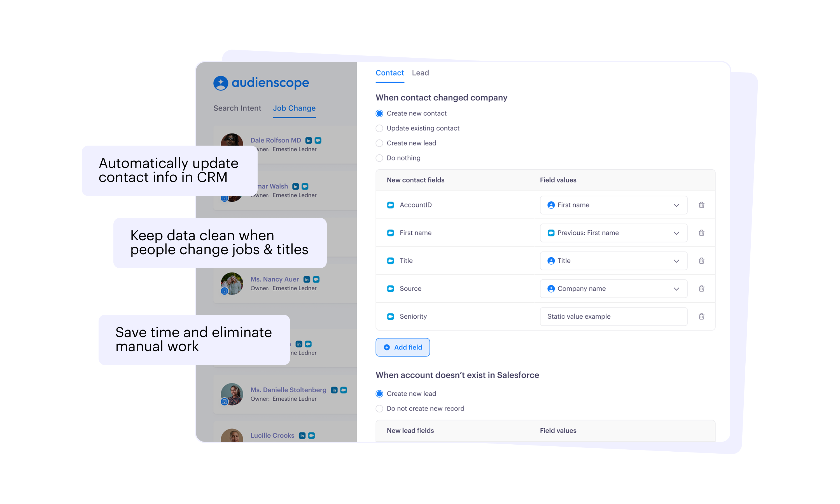This screenshot has height=504, width=840.
Task: Click Ms. Nancy Auer's avatar photo
Action: [232, 283]
